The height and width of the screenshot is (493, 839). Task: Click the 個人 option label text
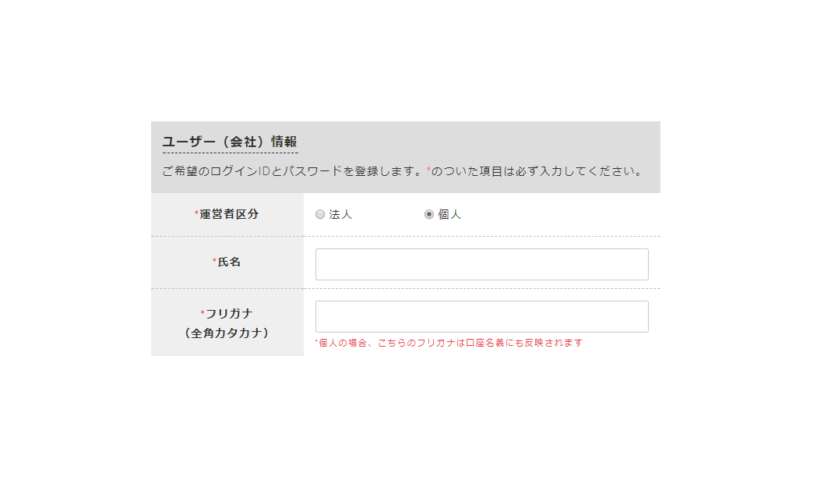tap(449, 214)
